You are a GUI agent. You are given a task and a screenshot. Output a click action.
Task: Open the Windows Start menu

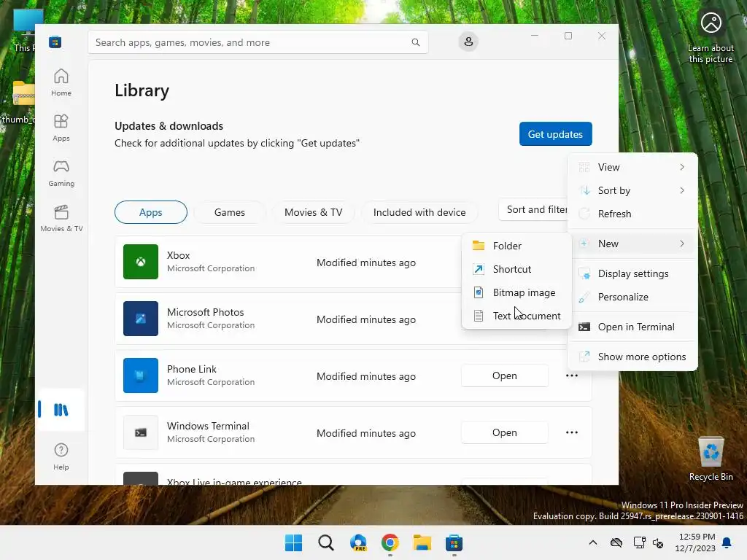tap(293, 542)
